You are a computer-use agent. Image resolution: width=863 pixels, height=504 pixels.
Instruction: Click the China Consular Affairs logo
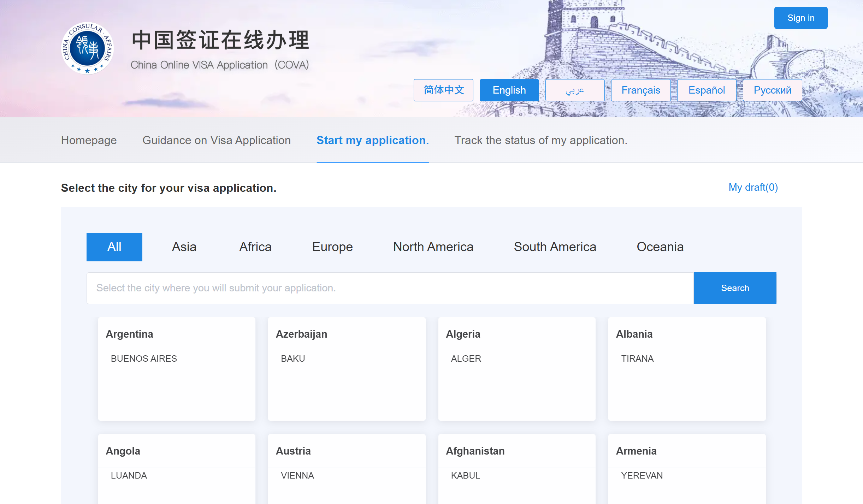[x=87, y=48]
